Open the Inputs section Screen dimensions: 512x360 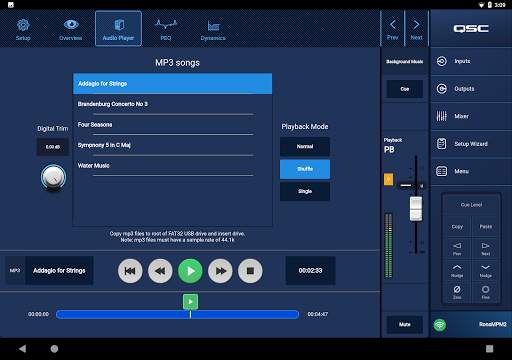point(471,61)
